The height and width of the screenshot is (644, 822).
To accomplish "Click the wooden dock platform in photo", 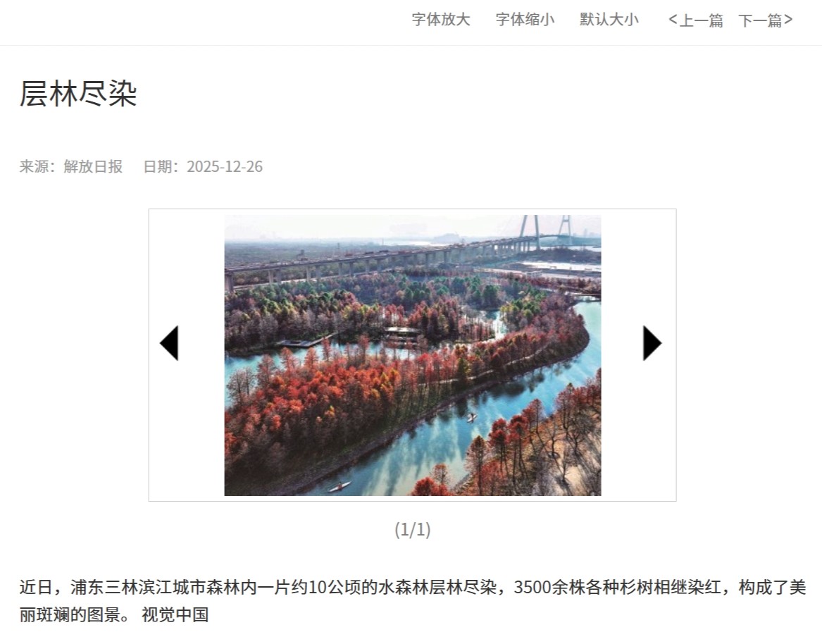I will (305, 342).
